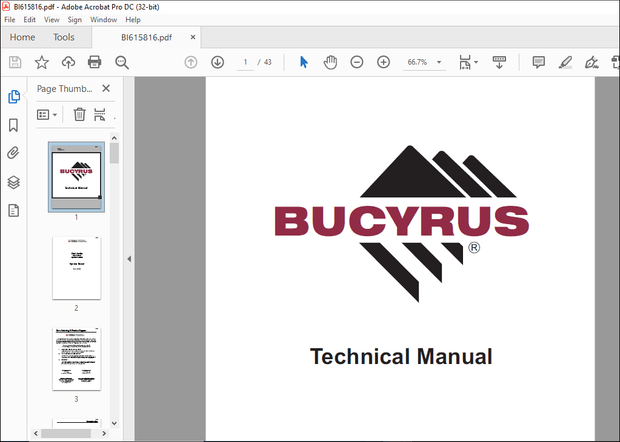Open the Sign menu

74,20
